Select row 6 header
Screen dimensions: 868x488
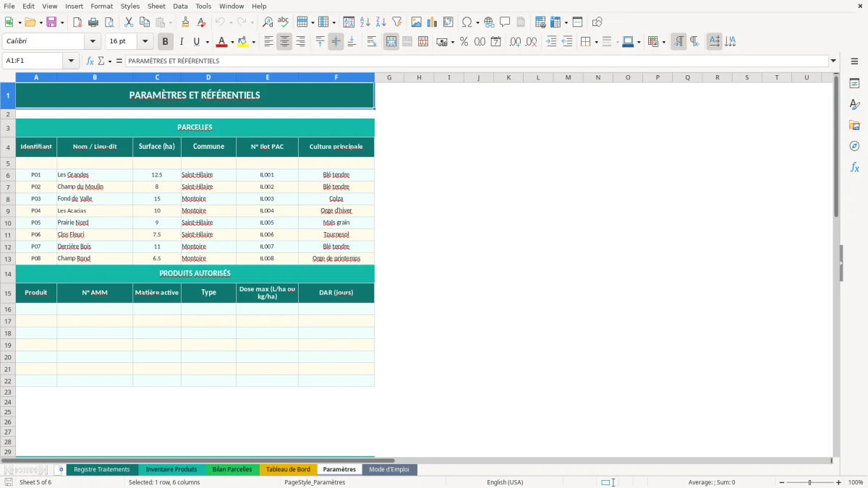[x=8, y=175]
